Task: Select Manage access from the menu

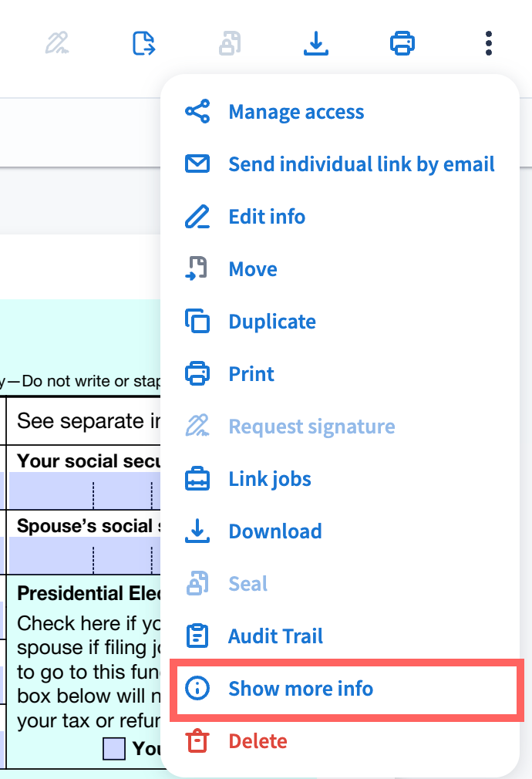Action: pos(296,112)
